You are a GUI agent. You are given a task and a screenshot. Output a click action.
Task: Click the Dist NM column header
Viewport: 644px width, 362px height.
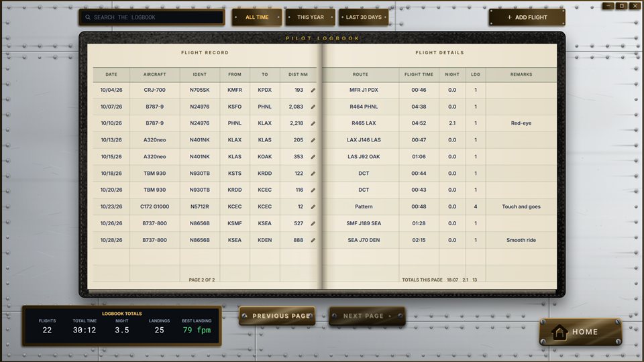298,74
